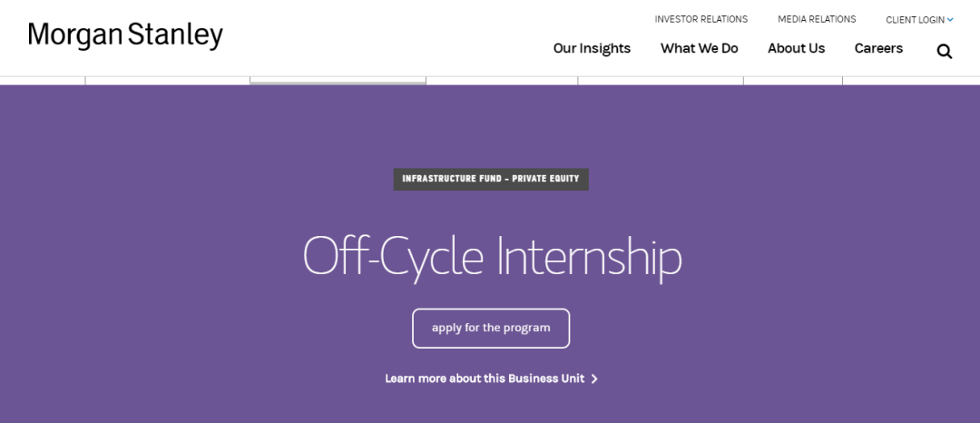Click the Morgan Stanley logo
The height and width of the screenshot is (423, 980).
tap(125, 35)
